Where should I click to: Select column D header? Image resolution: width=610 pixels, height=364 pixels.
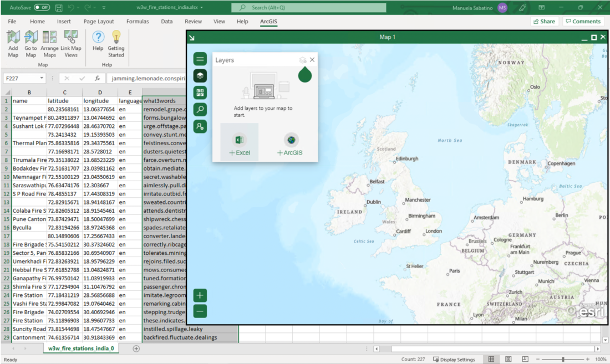(x=100, y=92)
